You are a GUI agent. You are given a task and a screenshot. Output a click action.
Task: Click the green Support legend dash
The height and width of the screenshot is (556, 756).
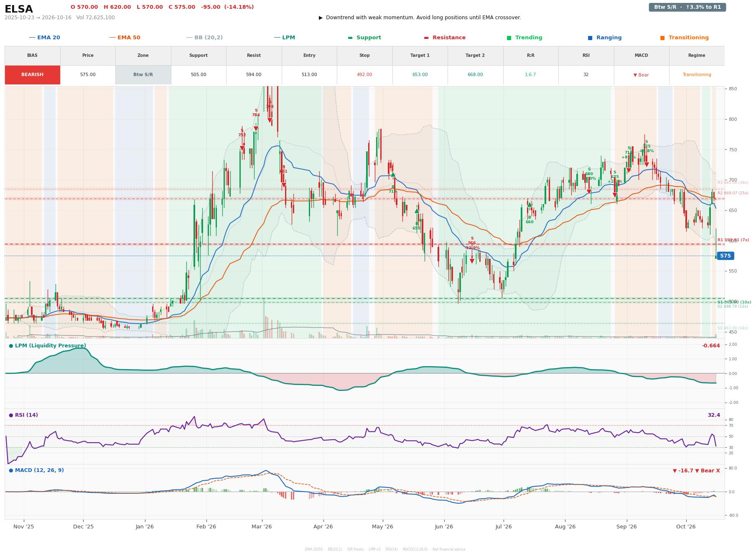(x=350, y=38)
